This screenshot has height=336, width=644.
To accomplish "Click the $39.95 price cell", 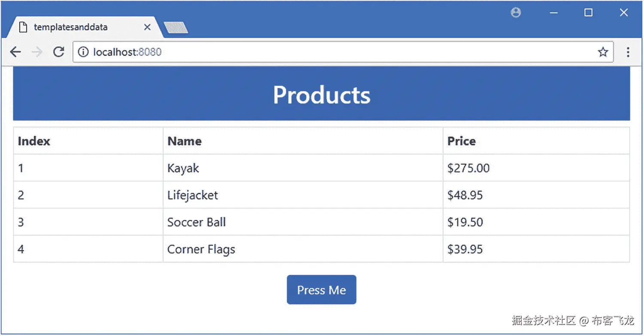I will coord(536,249).
